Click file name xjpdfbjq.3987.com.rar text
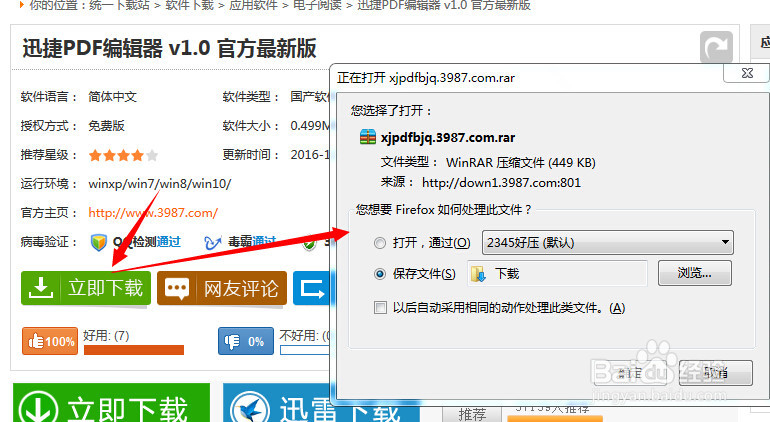 pos(448,138)
